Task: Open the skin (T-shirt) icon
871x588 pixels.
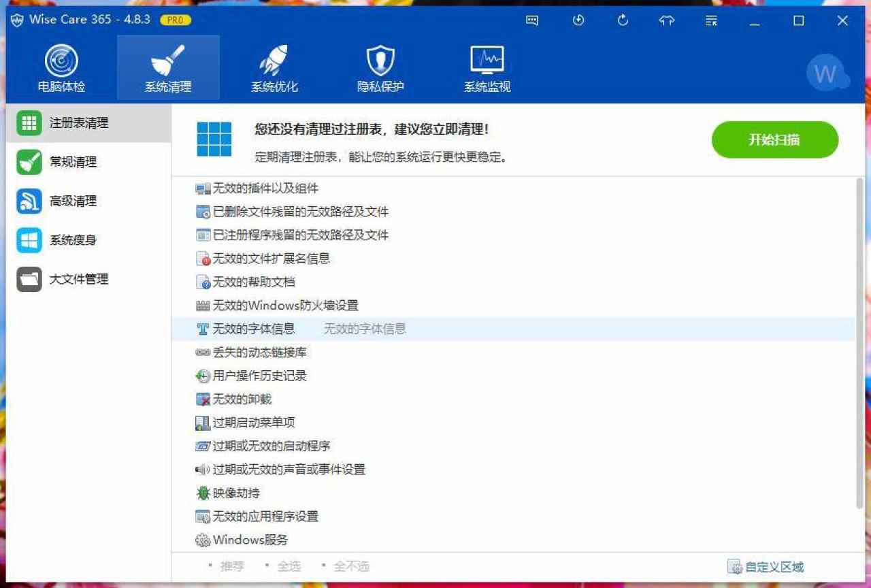Action: point(667,20)
